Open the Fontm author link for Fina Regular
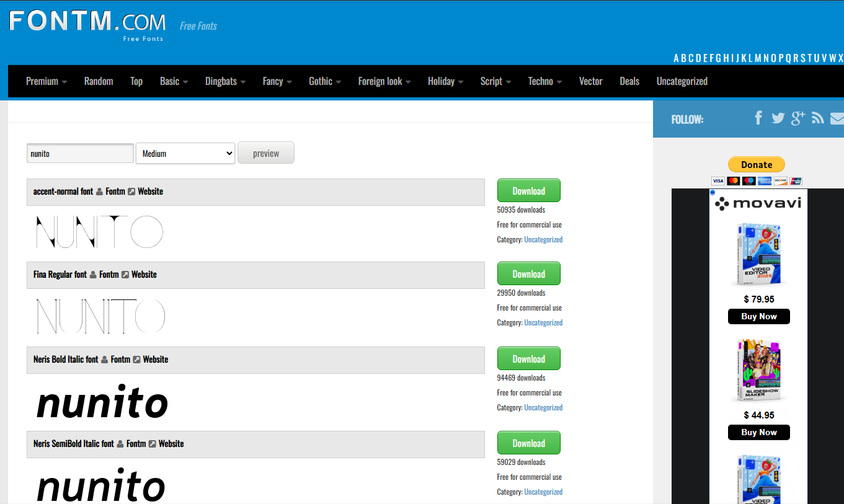 [x=109, y=275]
